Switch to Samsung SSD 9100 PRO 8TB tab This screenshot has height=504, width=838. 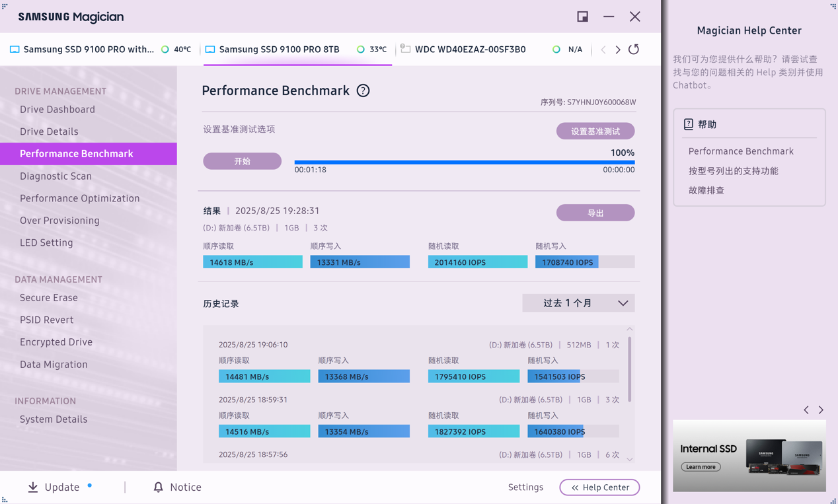click(279, 50)
